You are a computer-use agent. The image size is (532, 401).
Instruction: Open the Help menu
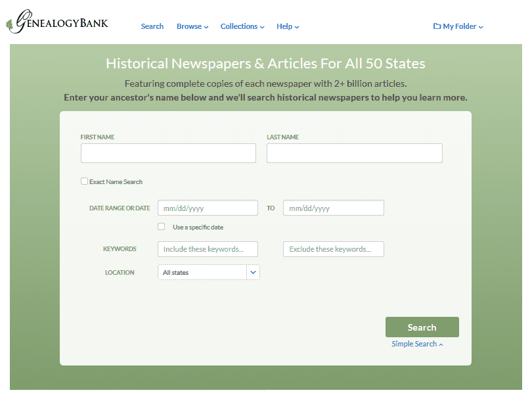[x=288, y=26]
